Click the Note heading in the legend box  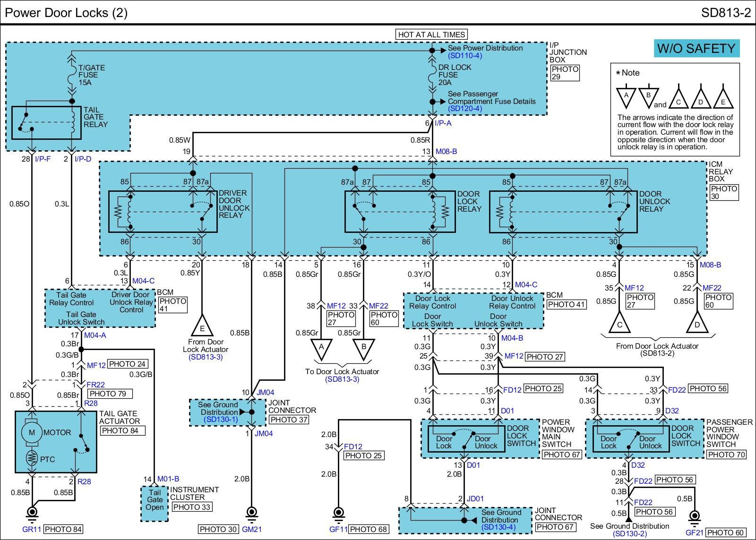[628, 73]
